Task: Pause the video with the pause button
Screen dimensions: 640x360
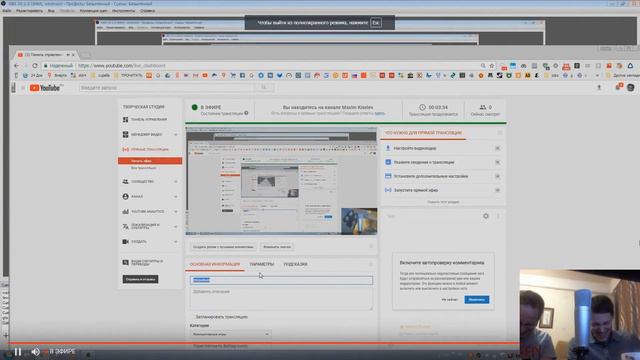Action: (18, 351)
